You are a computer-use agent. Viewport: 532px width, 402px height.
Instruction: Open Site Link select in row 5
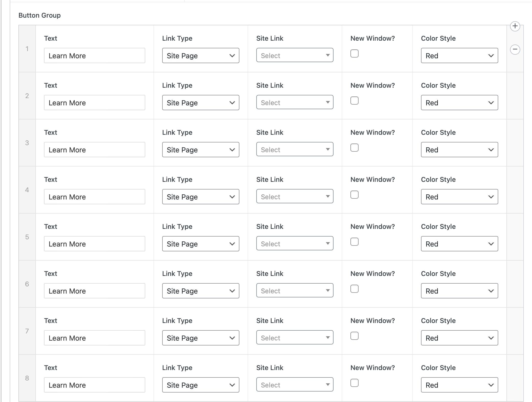[x=295, y=243]
